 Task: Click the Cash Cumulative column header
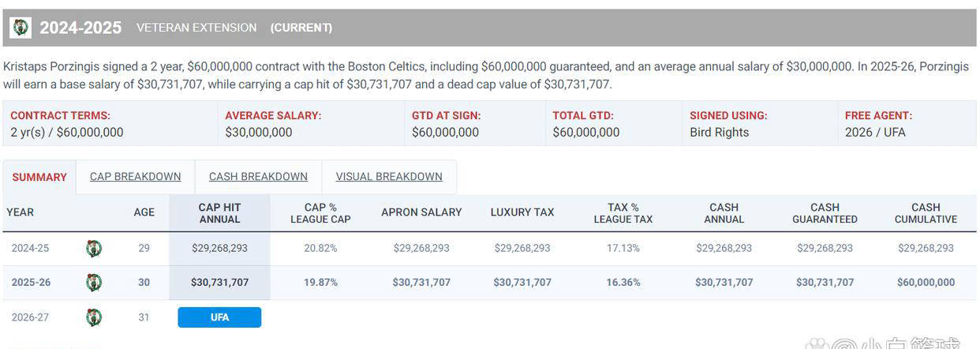(x=926, y=213)
